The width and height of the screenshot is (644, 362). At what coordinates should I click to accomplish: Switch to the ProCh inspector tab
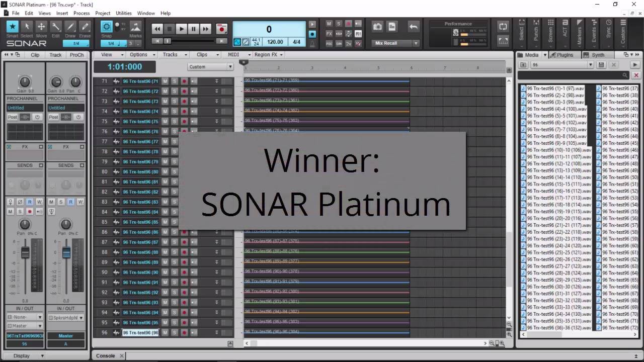click(x=77, y=55)
